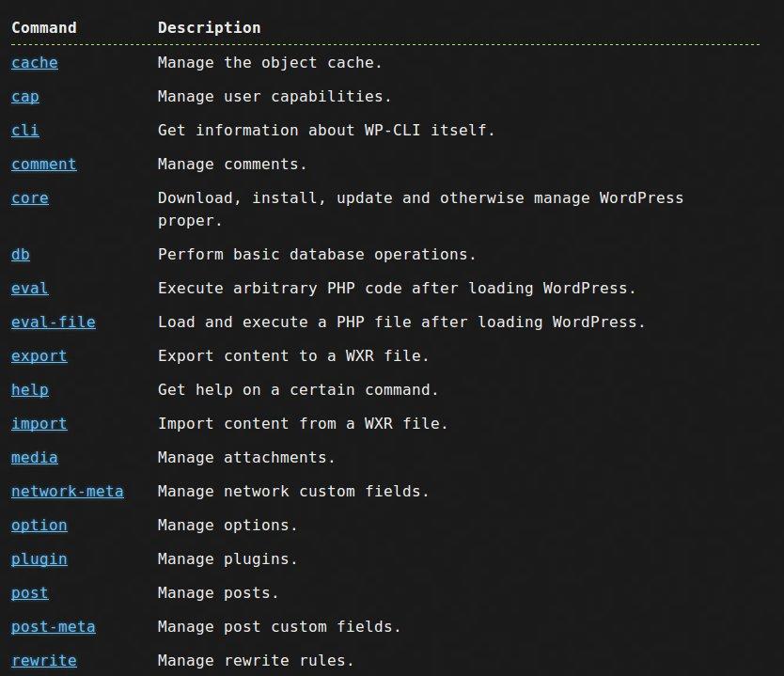Image resolution: width=784 pixels, height=676 pixels.
Task: Click 'Manage network custom fields.' text
Action: (293, 492)
